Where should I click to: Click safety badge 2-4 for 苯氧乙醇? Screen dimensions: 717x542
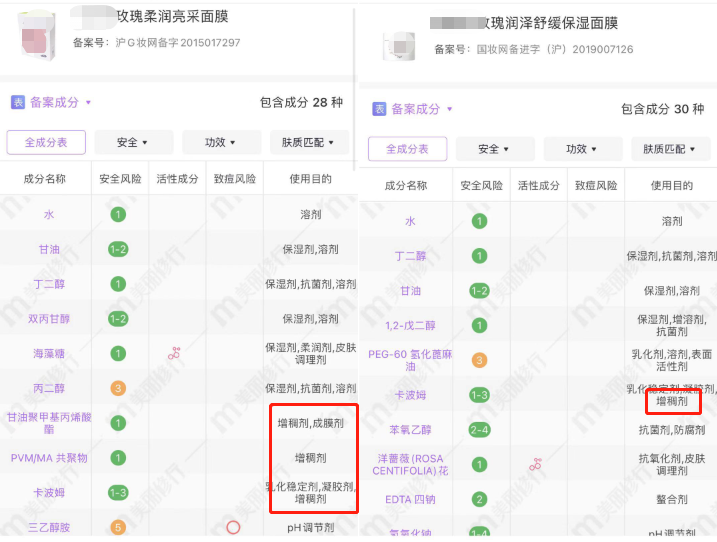click(x=479, y=429)
